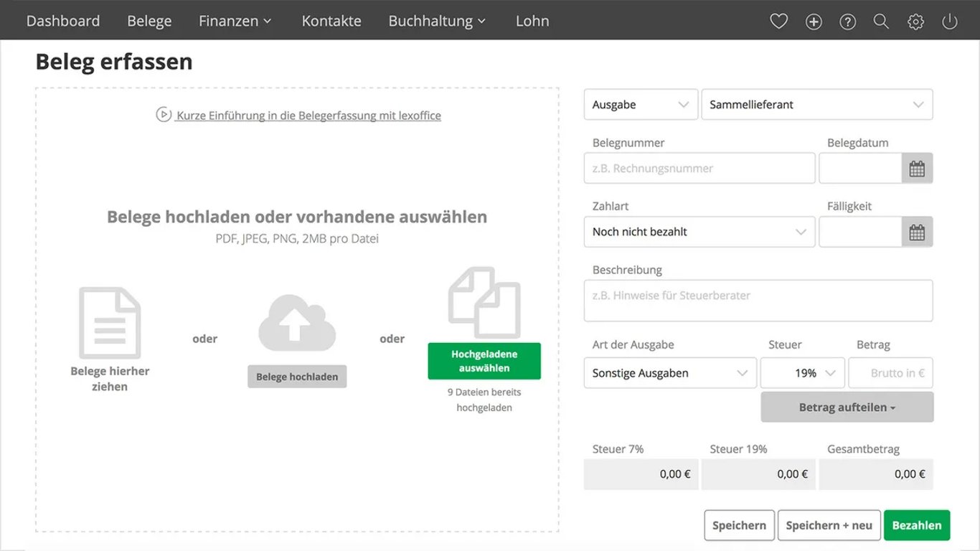980x551 pixels.
Task: Click the heart favorites icon
Action: pyautogui.click(x=778, y=22)
